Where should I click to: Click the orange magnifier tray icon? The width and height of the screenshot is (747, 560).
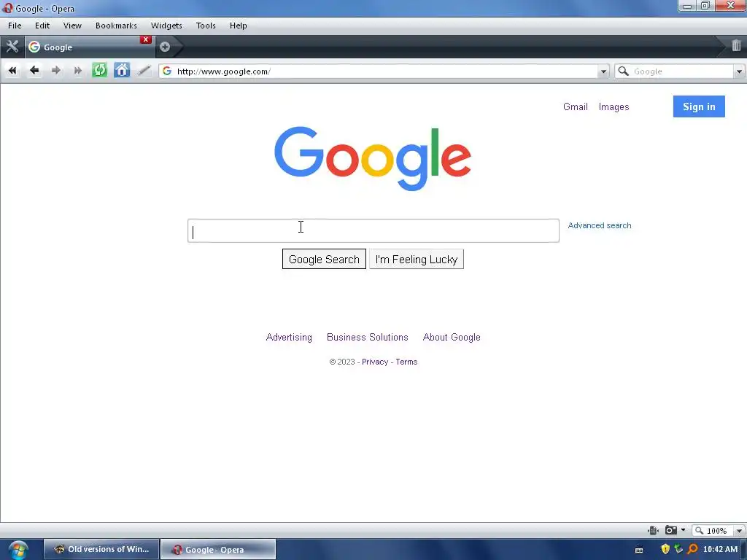pyautogui.click(x=693, y=549)
